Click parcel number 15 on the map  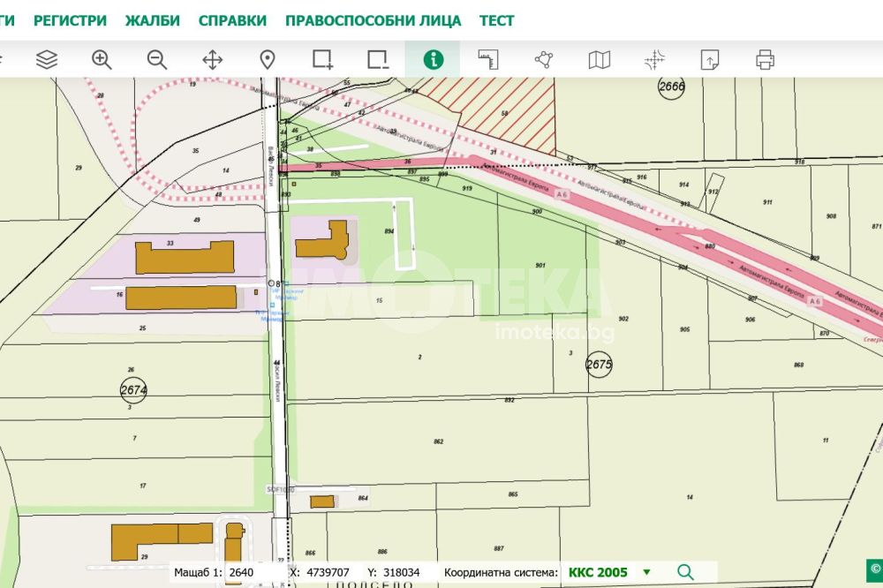pos(379,300)
